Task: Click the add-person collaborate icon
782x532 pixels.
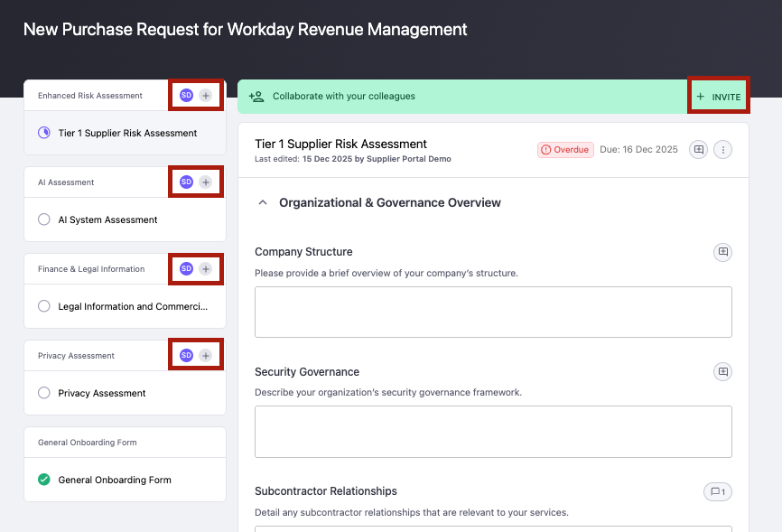Action: (x=256, y=97)
